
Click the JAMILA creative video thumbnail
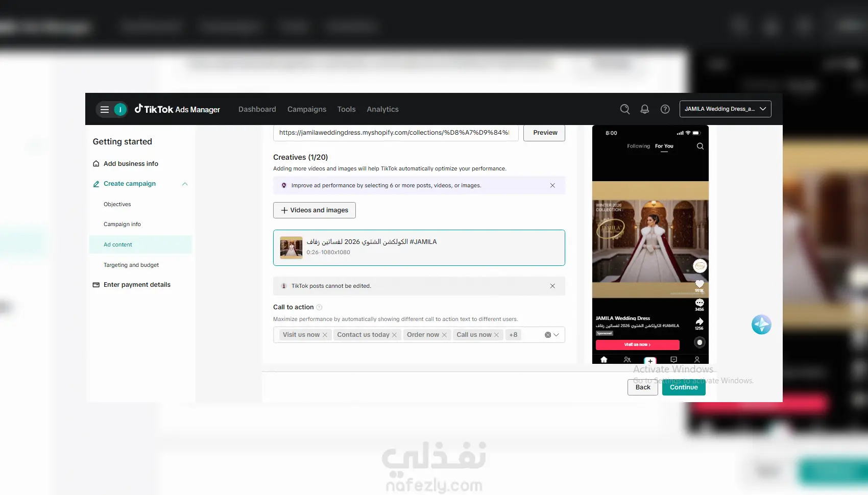click(x=291, y=247)
